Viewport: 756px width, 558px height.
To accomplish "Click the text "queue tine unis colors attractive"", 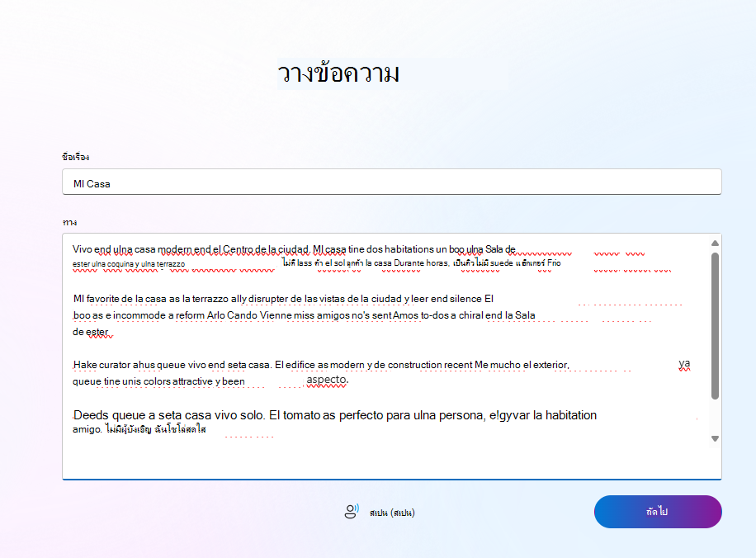I will coord(143,381).
